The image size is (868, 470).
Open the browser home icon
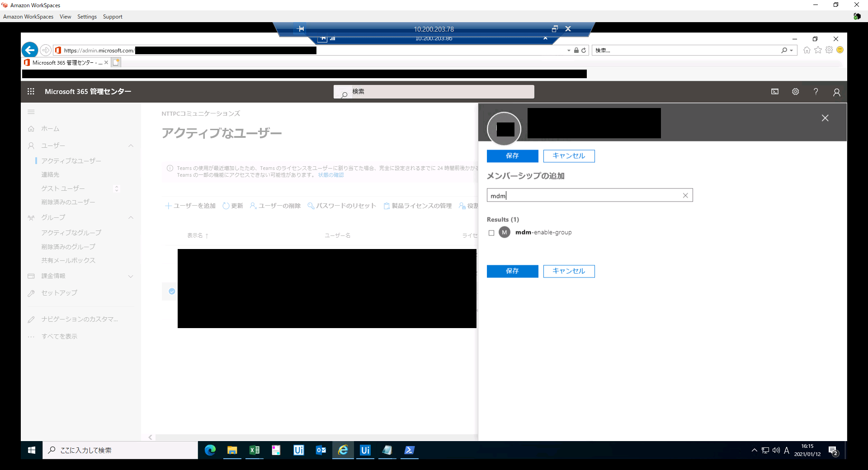coord(807,50)
